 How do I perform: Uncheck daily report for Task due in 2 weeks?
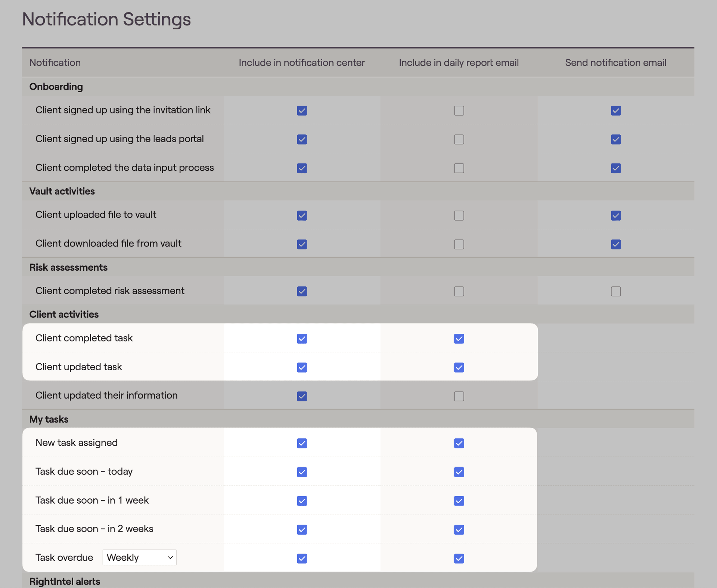tap(459, 529)
